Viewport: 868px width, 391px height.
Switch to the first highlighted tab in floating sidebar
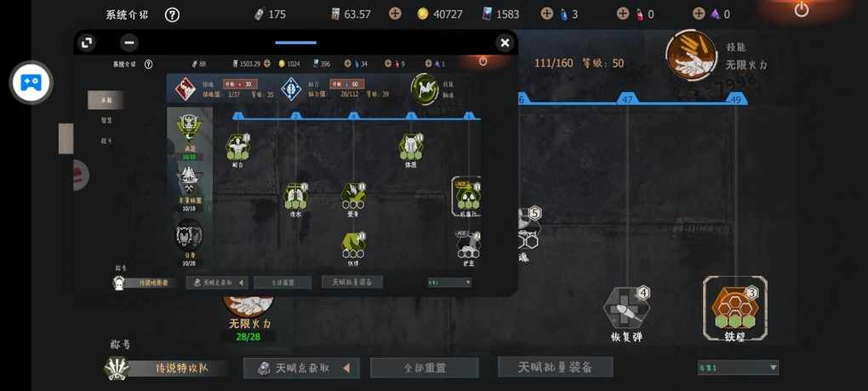click(x=106, y=100)
